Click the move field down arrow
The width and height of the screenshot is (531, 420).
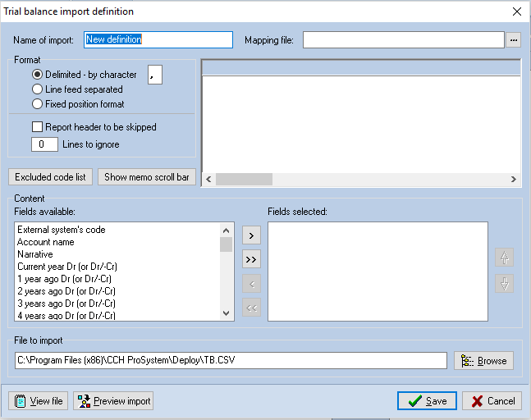coord(504,284)
